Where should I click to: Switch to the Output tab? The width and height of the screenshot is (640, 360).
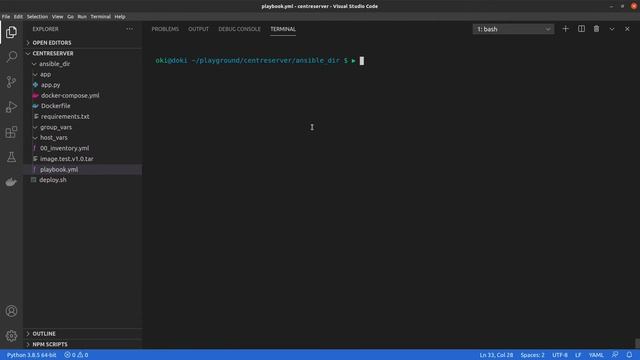(198, 29)
